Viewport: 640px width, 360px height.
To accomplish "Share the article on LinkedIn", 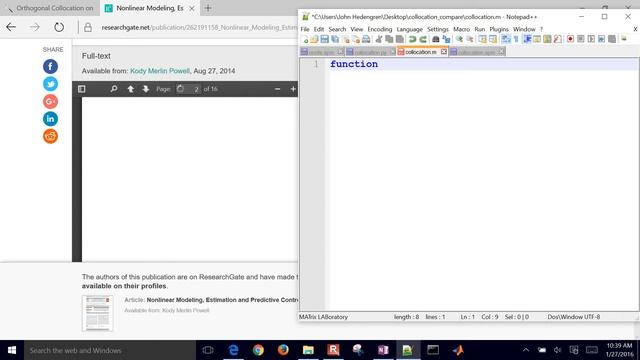I will (50, 119).
